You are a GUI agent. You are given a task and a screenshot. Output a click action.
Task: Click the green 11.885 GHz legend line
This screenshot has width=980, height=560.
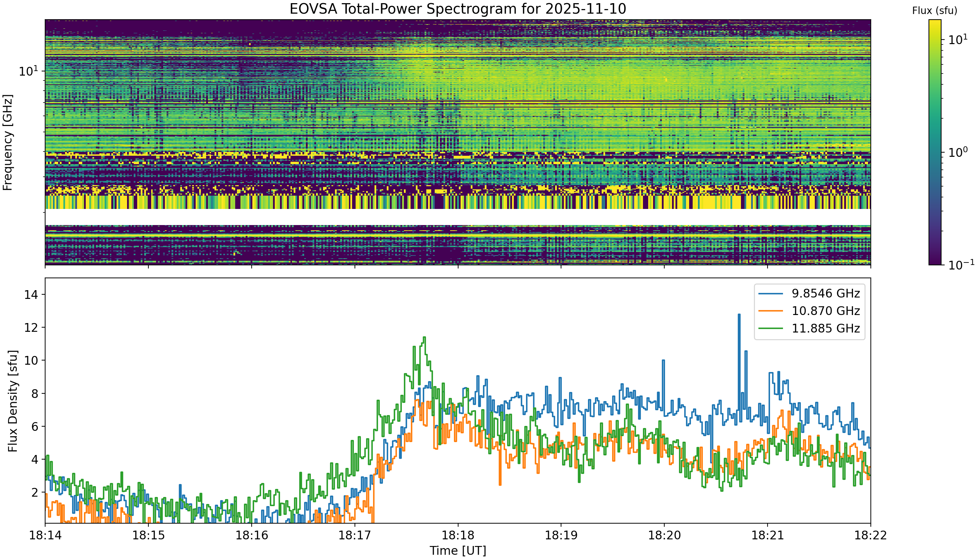coord(771,328)
